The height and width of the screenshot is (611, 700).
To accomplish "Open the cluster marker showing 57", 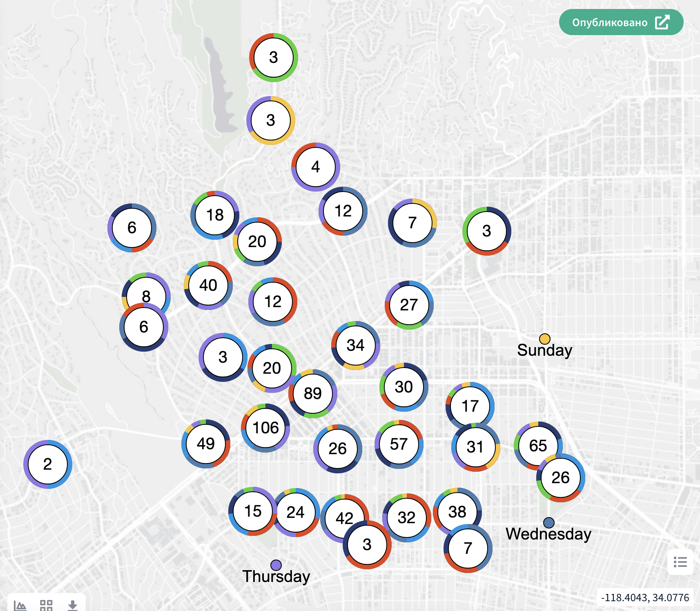I will pyautogui.click(x=399, y=444).
